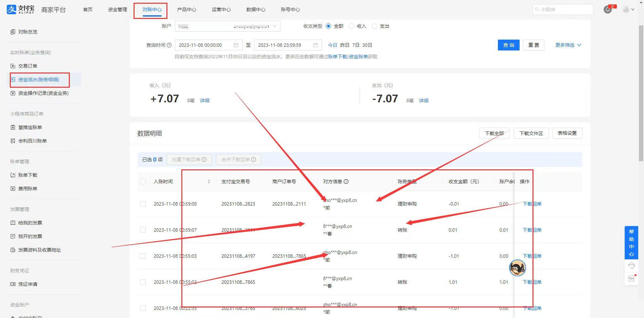Click the help icon beside 查询时间
Image resolution: width=644 pixels, height=318 pixels.
point(169,45)
